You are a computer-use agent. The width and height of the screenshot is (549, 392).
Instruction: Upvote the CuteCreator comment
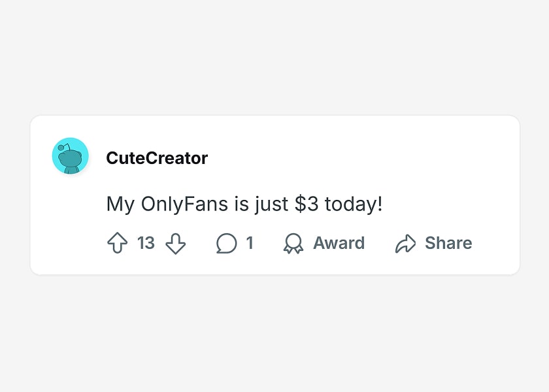pyautogui.click(x=117, y=244)
